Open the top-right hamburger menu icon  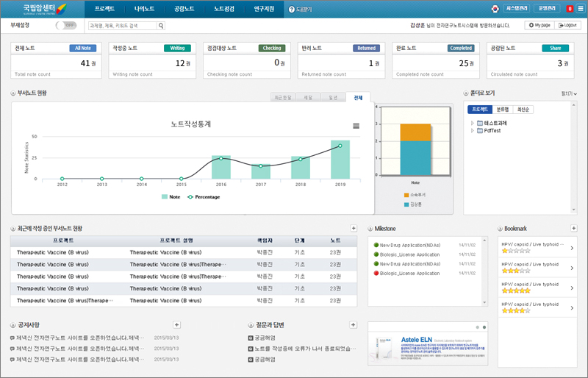(x=580, y=9)
